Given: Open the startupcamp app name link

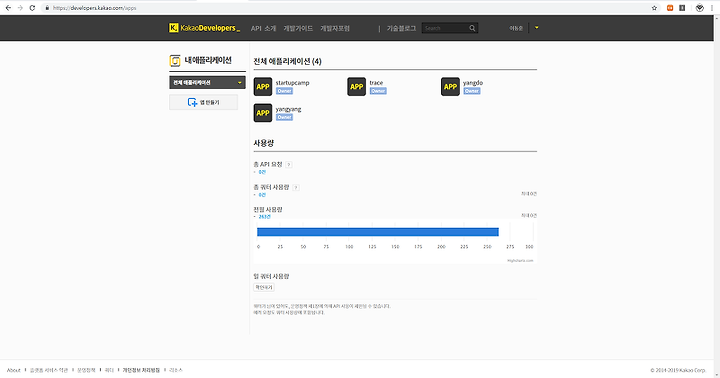Looking at the screenshot, I should 292,83.
